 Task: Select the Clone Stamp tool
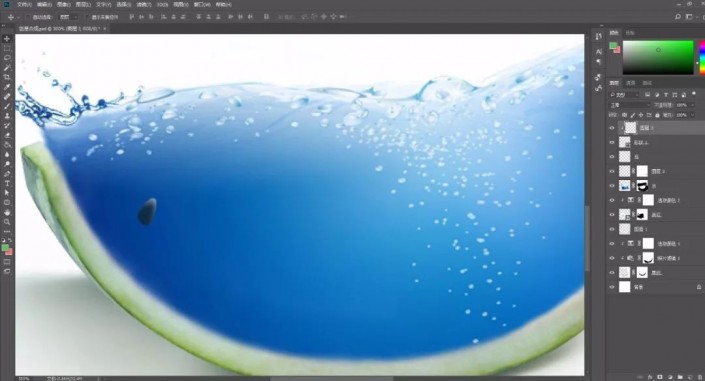7,116
